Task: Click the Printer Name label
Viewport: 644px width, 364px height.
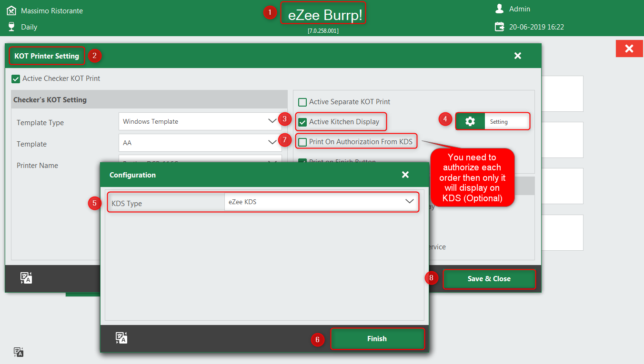Action: coord(37,166)
